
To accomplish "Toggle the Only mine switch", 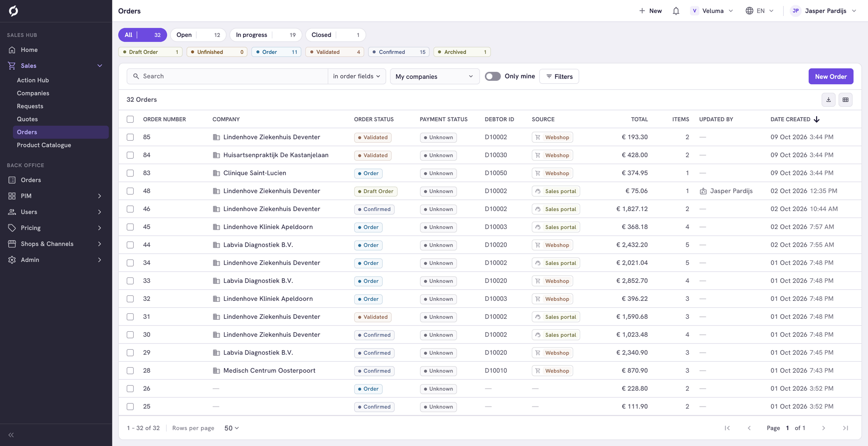I will click(493, 76).
